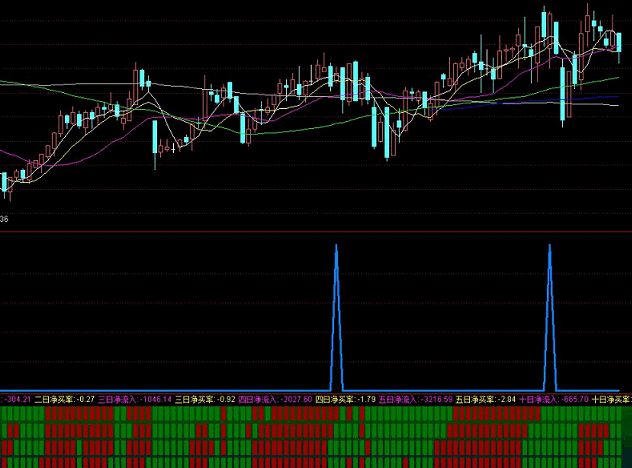Click the leftmost cyan candlestick on chart
The height and width of the screenshot is (468, 632).
coord(4,183)
